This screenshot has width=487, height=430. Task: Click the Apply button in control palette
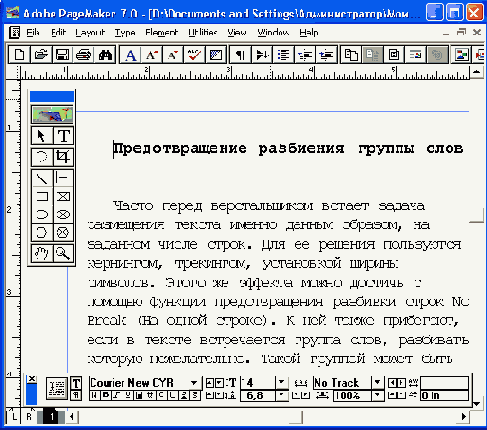pyautogui.click(x=57, y=388)
